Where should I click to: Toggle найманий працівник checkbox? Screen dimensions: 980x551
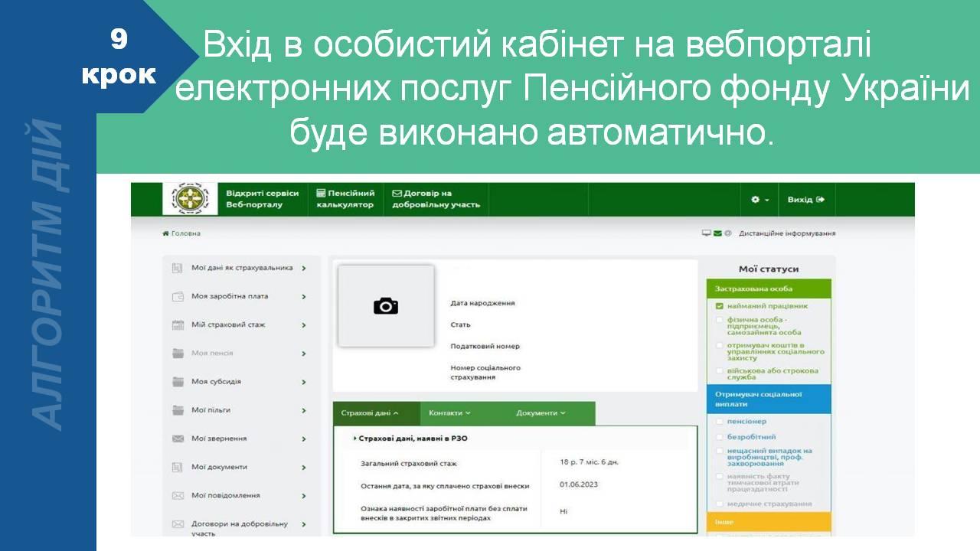click(720, 306)
